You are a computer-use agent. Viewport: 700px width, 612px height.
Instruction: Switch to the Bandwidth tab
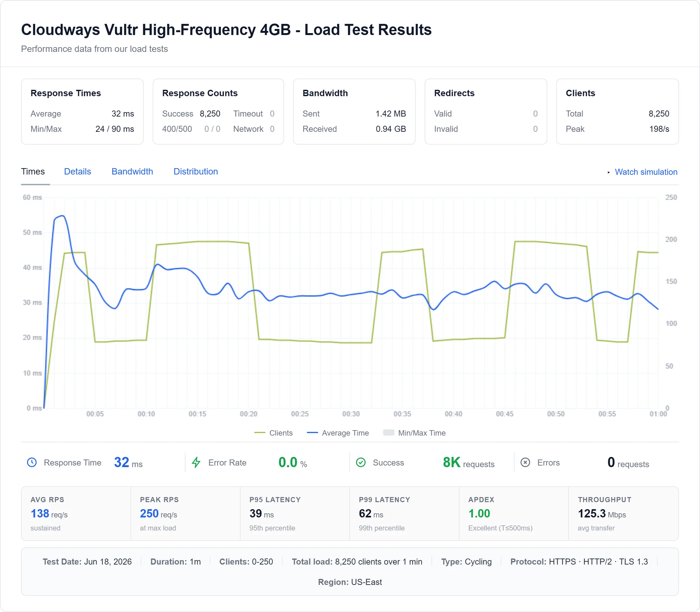tap(132, 171)
